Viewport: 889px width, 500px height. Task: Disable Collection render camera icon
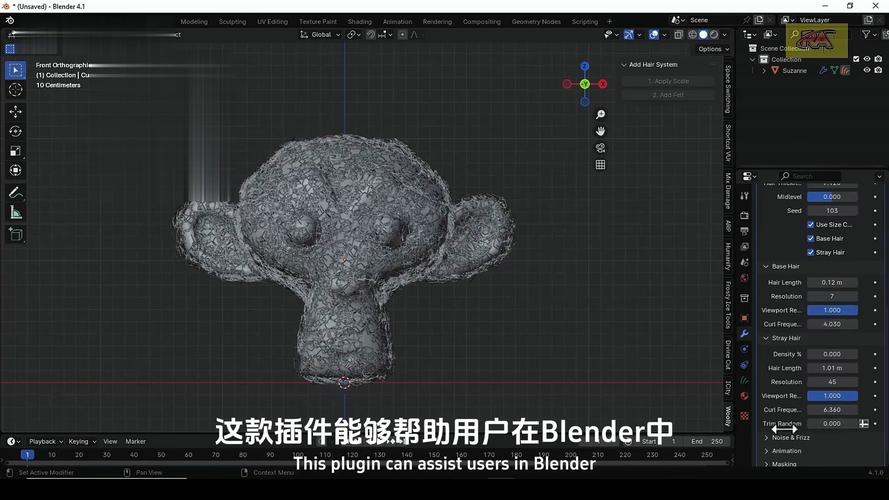point(878,59)
